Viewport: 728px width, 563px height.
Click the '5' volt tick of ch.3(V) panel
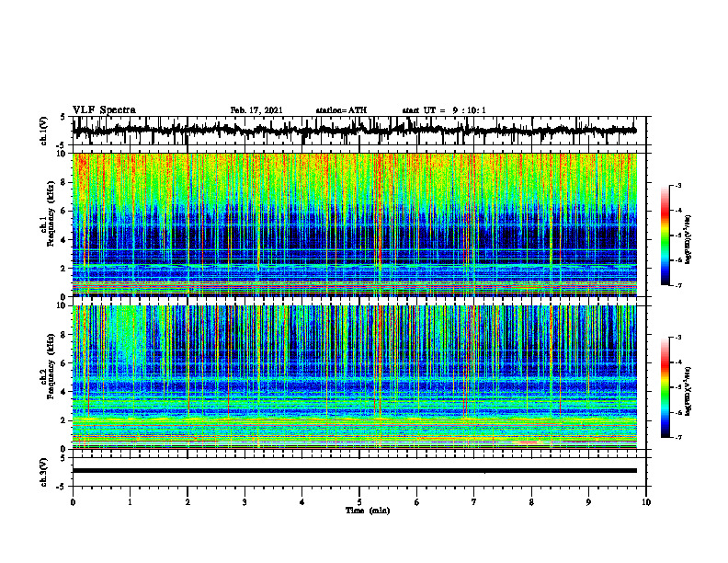point(63,458)
